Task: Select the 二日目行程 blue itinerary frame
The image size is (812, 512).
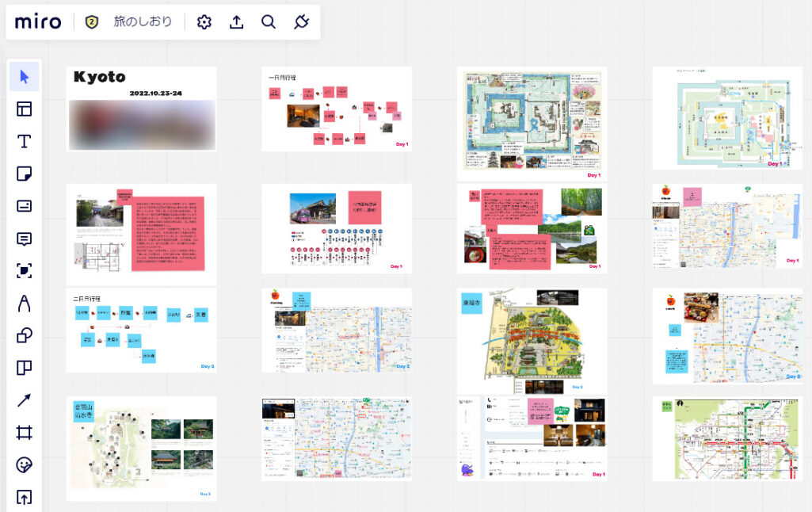Action: pyautogui.click(x=141, y=331)
